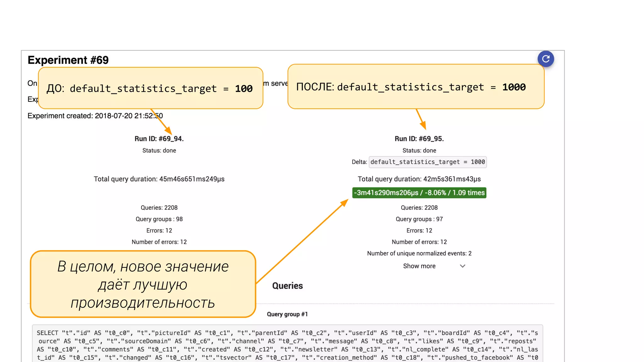Expand the Show more chevron
The width and height of the screenshot is (644, 362).
[462, 266]
